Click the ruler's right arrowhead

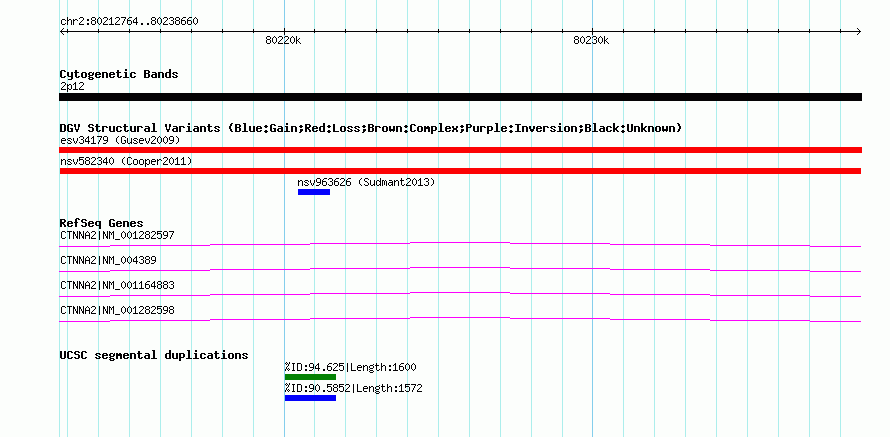[858, 32]
